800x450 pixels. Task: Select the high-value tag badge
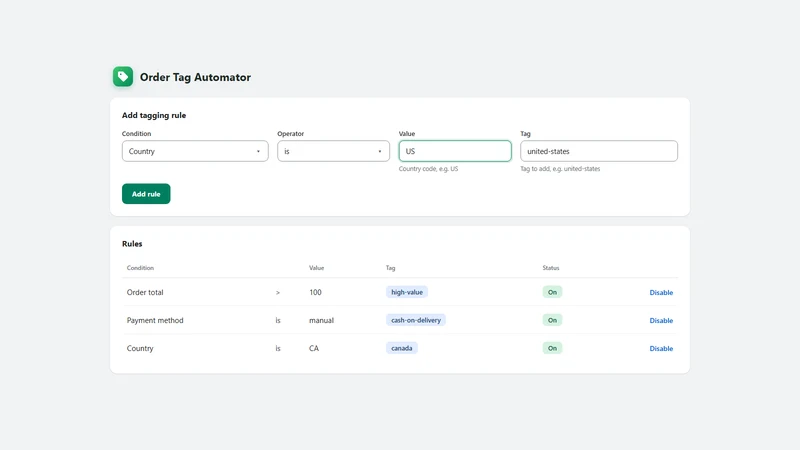coord(407,292)
